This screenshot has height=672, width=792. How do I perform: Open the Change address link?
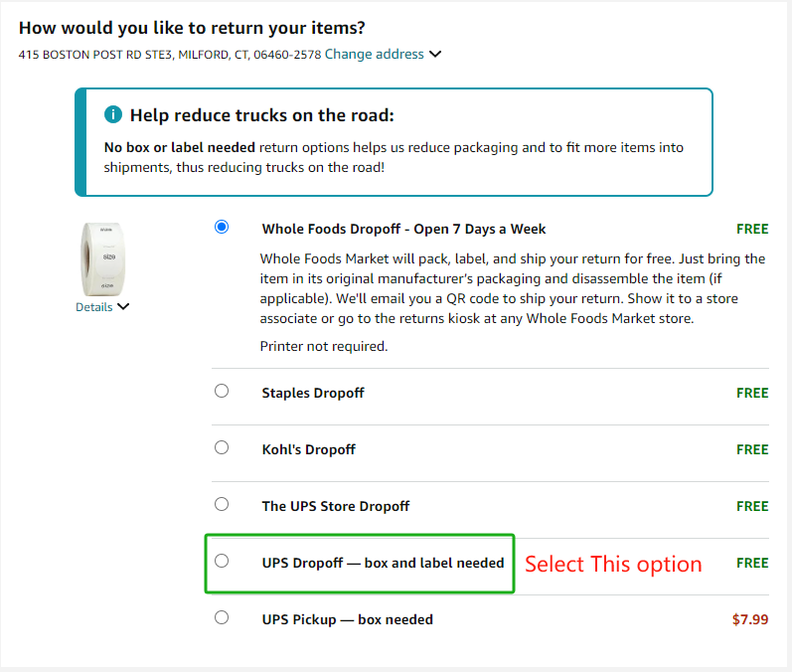pyautogui.click(x=375, y=54)
